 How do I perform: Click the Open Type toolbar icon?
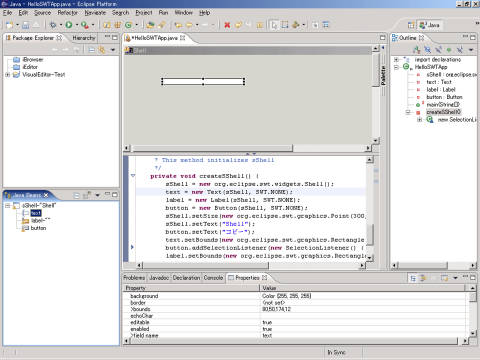click(150, 25)
